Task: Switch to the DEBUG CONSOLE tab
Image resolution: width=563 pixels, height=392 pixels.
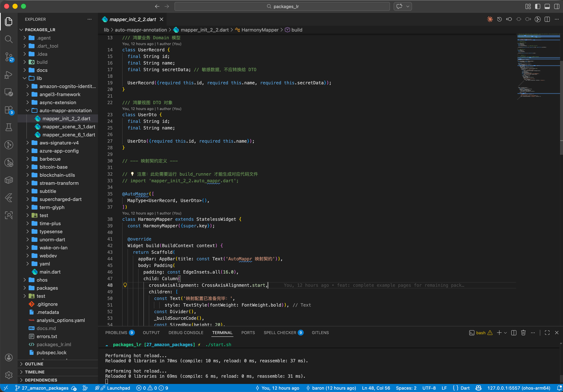Action: point(186,332)
